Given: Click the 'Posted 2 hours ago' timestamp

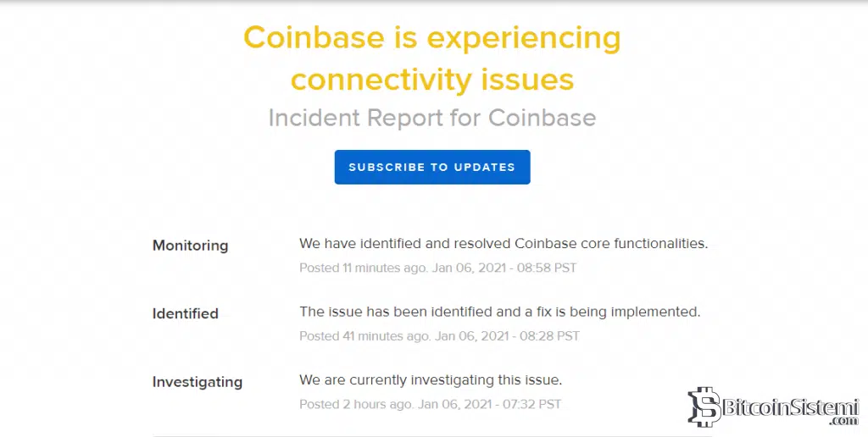Looking at the screenshot, I should 356,404.
